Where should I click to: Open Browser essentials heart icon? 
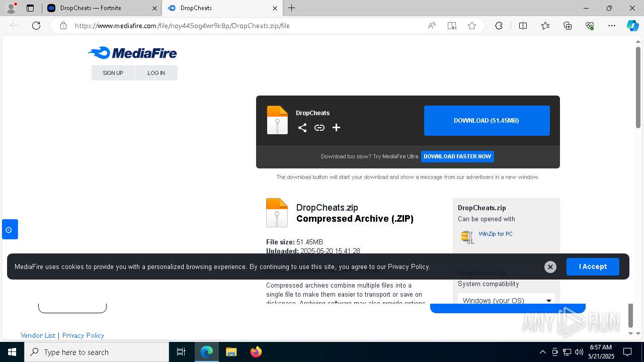point(590,26)
